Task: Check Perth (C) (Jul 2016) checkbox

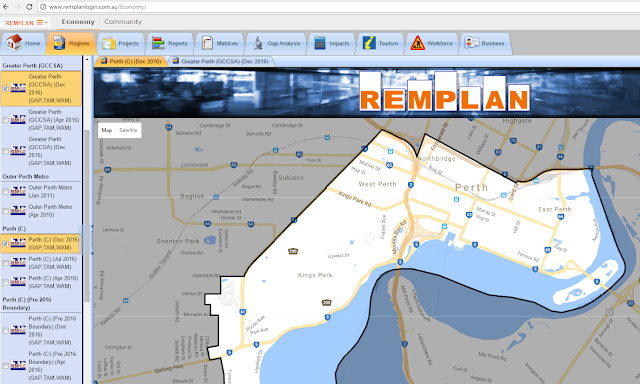Action: 5,263
